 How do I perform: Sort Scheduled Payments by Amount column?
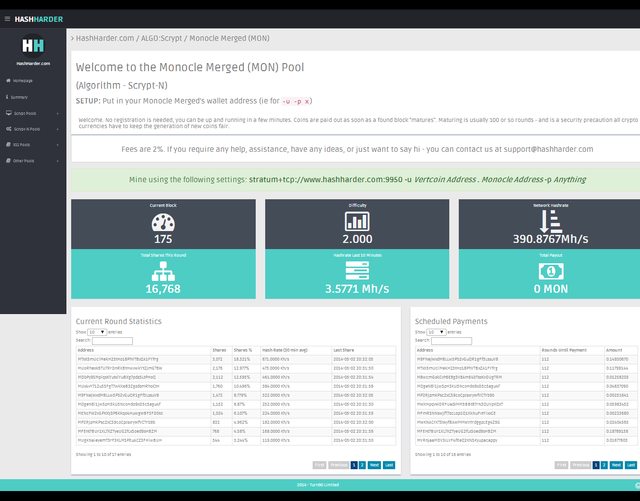tap(620, 350)
